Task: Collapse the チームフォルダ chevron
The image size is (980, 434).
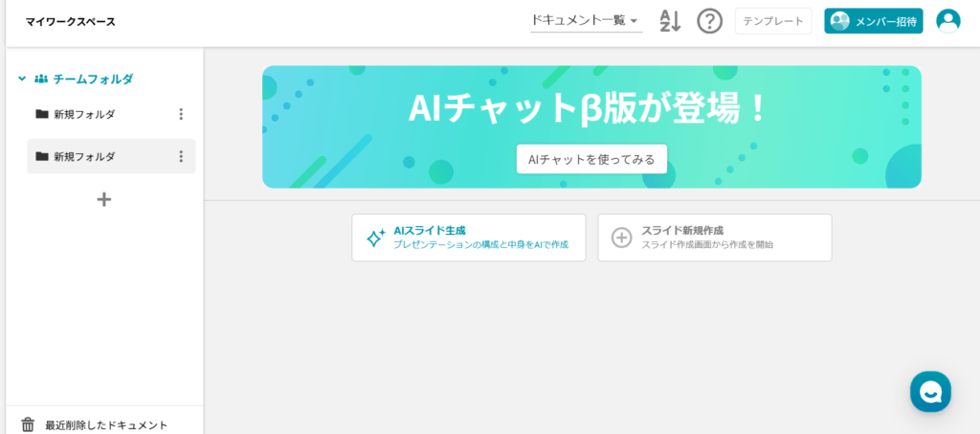Action: click(x=22, y=79)
